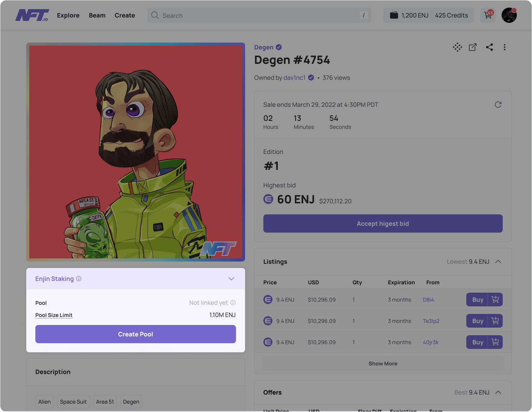The width and height of the screenshot is (532, 412).
Task: Click the verified badge next to Degen collection
Action: point(279,47)
